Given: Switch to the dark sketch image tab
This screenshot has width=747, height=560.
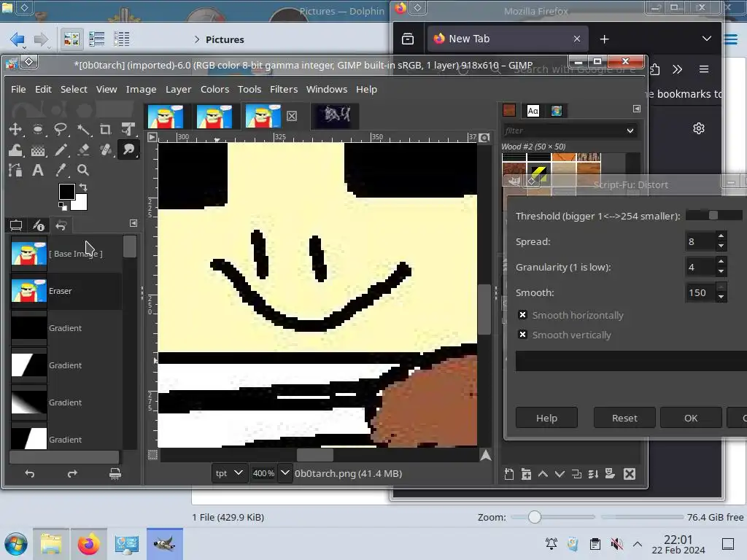Looking at the screenshot, I should click(x=335, y=116).
